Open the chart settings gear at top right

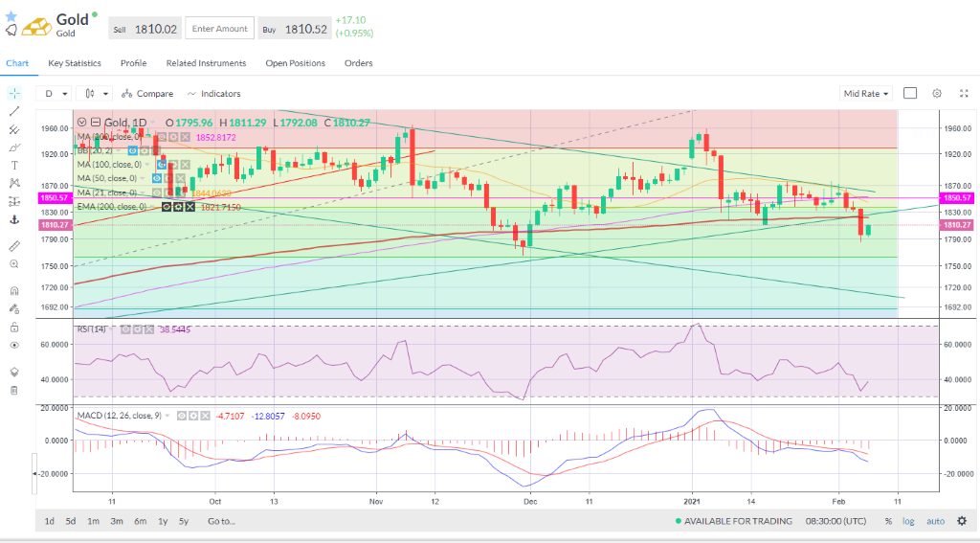point(936,93)
